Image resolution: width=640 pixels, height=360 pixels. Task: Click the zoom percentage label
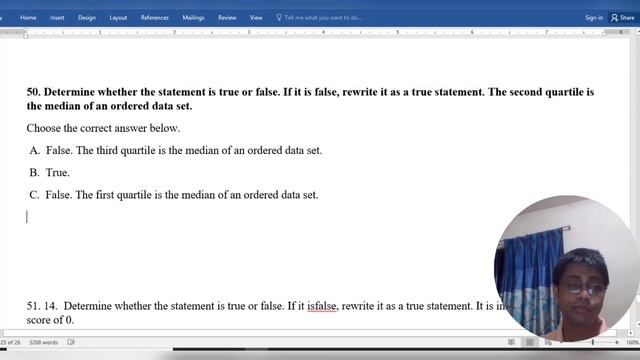(x=633, y=342)
